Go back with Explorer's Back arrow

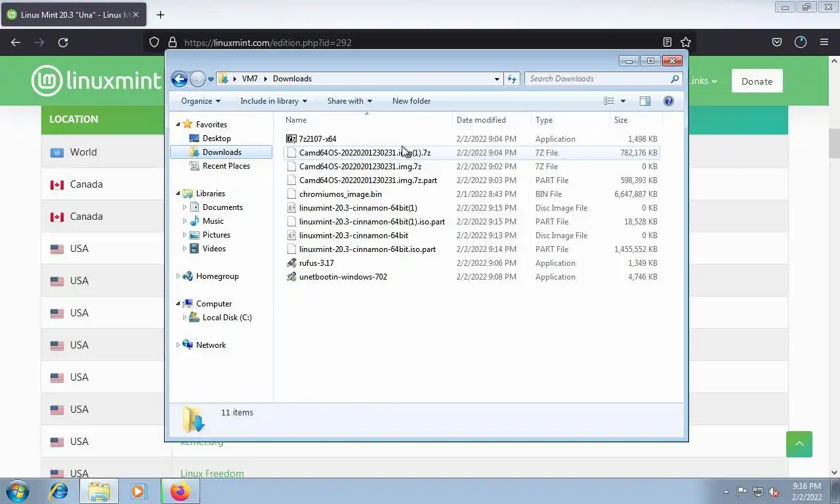179,79
